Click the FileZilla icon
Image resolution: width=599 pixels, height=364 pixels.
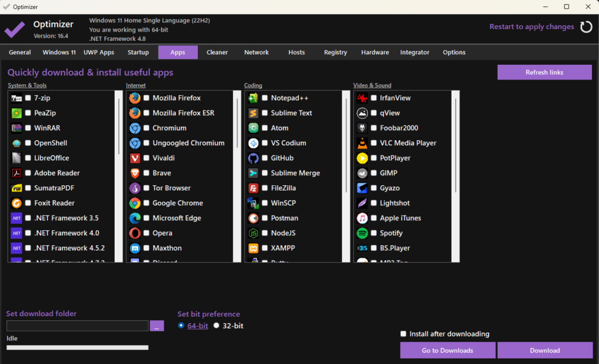253,188
